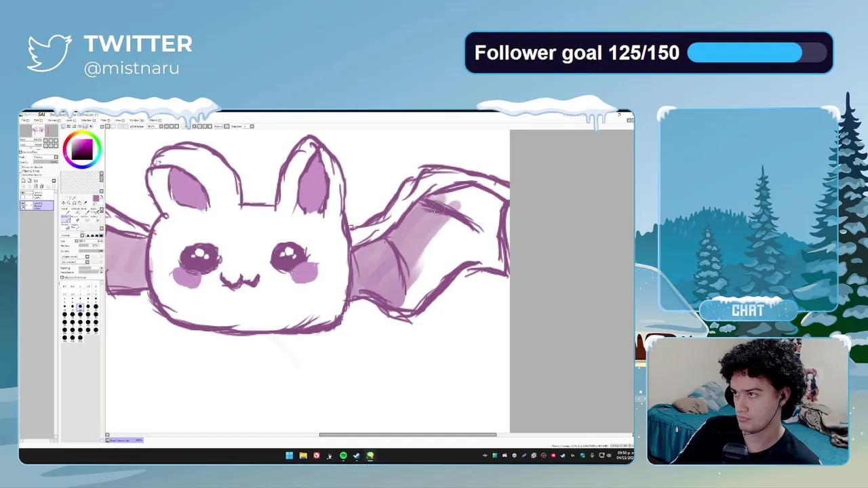Click the brush Min Size slider
Image resolution: width=868 pixels, height=488 pixels.
(89, 245)
